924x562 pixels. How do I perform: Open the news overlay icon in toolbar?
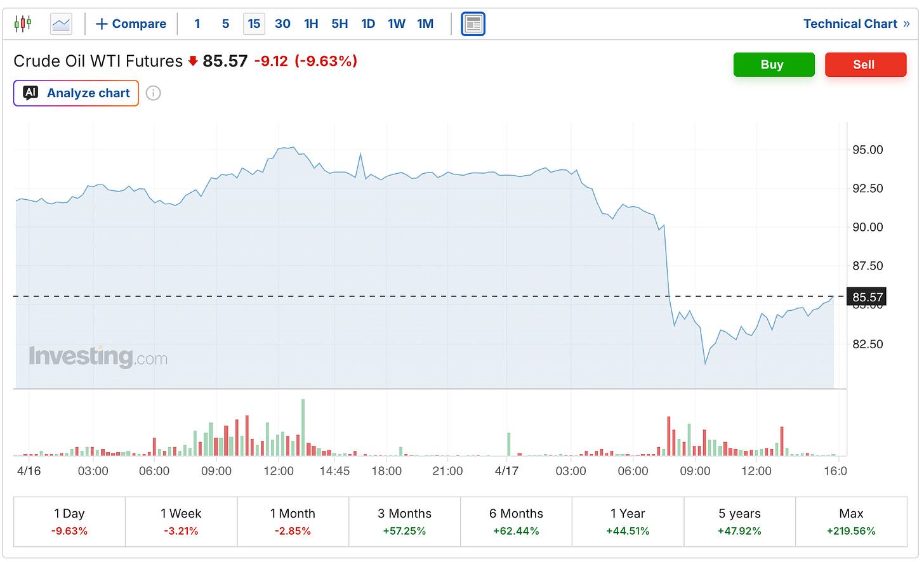tap(473, 24)
